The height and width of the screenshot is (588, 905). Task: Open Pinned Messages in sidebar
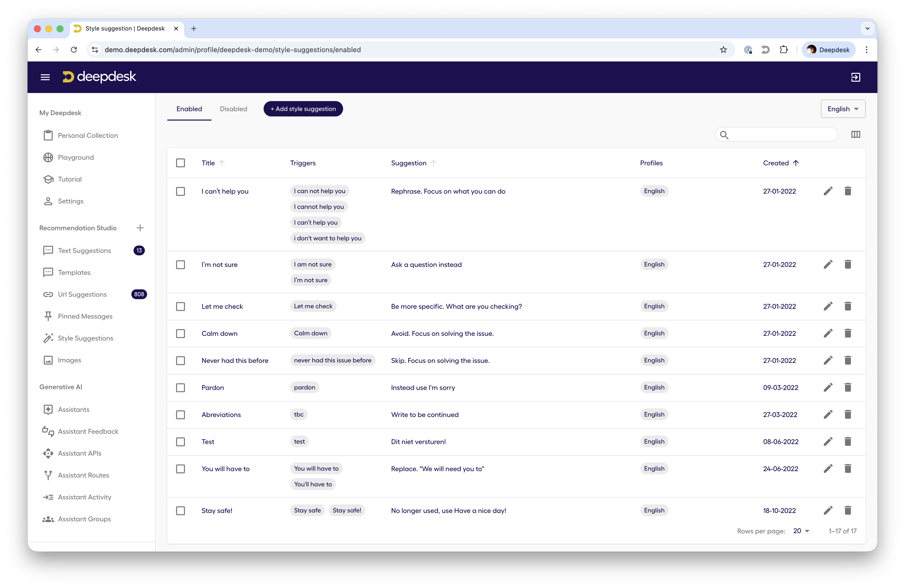pyautogui.click(x=85, y=316)
